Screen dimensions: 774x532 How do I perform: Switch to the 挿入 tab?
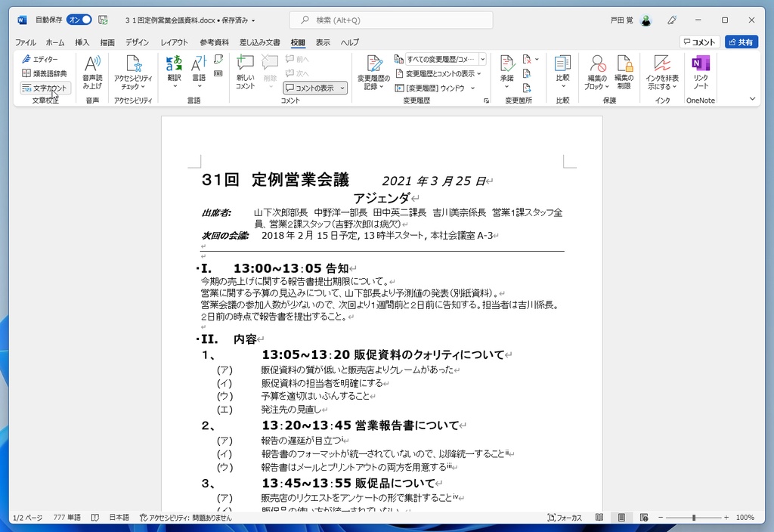coord(82,42)
